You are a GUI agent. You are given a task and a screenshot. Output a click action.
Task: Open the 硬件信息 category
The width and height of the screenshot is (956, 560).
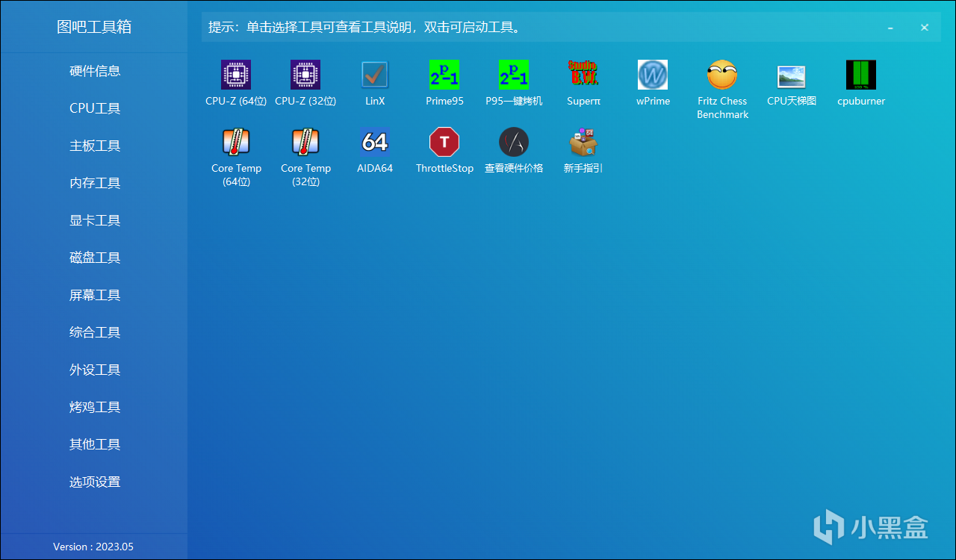(x=94, y=71)
